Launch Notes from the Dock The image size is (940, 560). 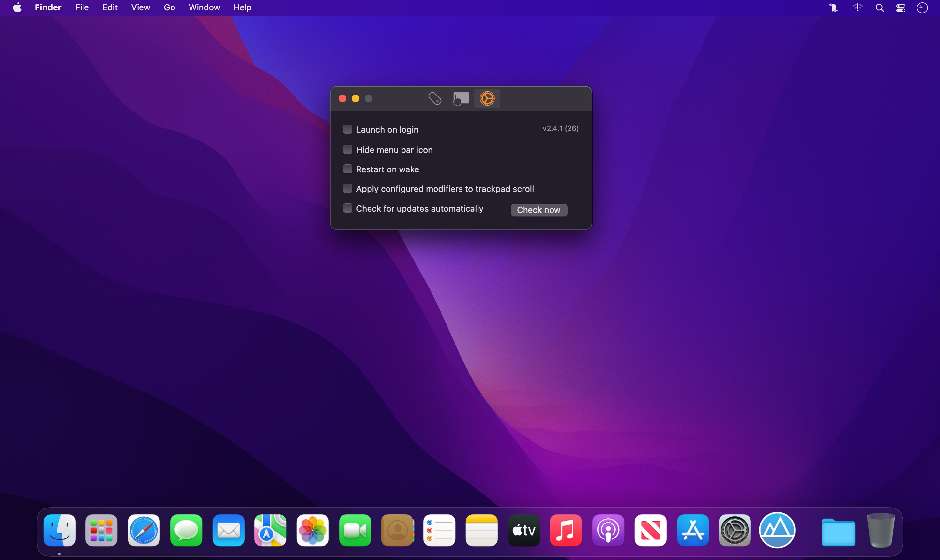pos(482,530)
